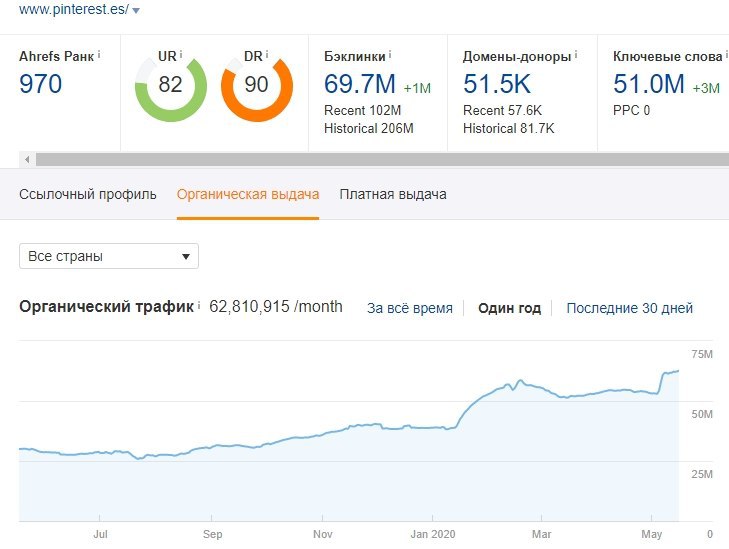This screenshot has width=729, height=549.
Task: Click the May axis label on chart
Action: tap(651, 535)
